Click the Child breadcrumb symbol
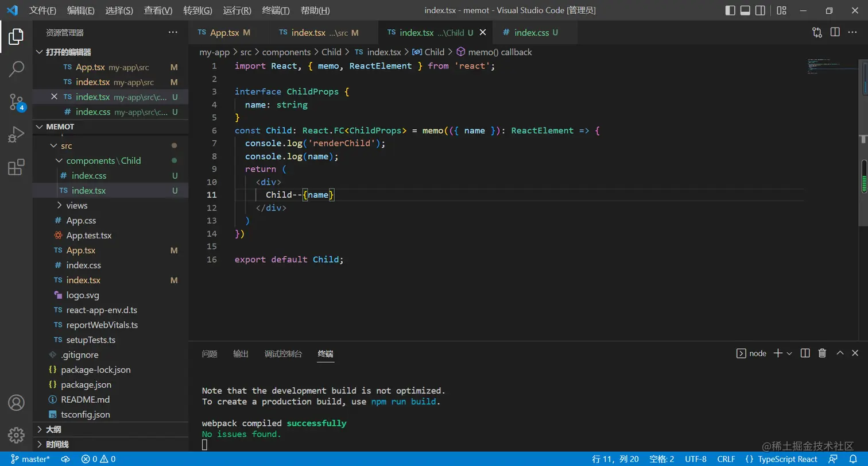 click(x=428, y=52)
